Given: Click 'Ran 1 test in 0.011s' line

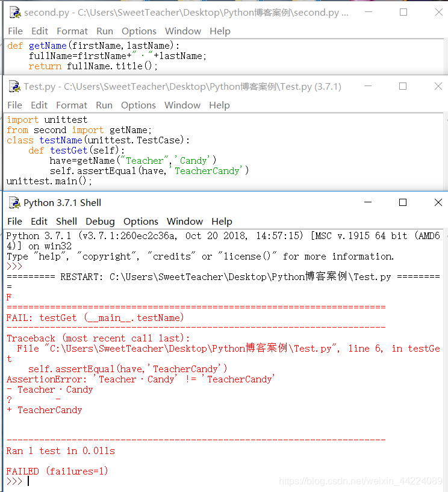Looking at the screenshot, I should pyautogui.click(x=61, y=451).
